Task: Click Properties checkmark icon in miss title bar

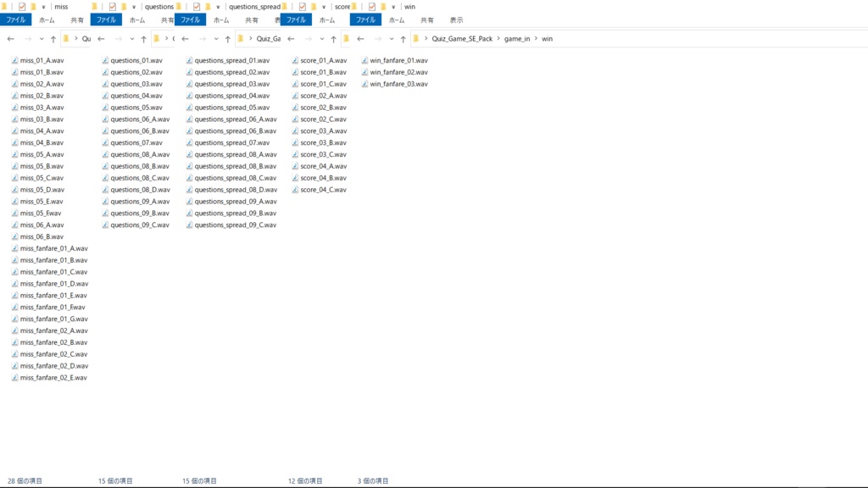Action: (x=22, y=7)
